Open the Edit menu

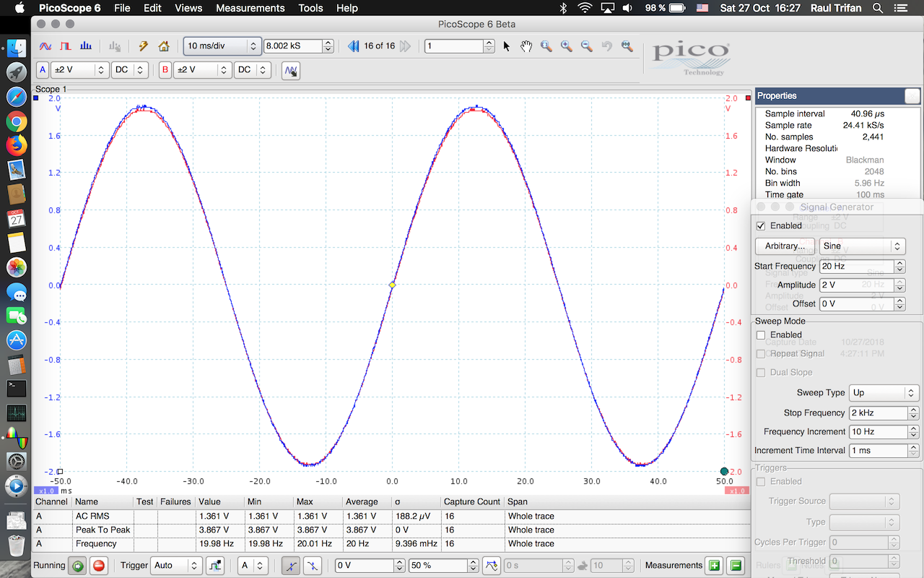tap(152, 8)
